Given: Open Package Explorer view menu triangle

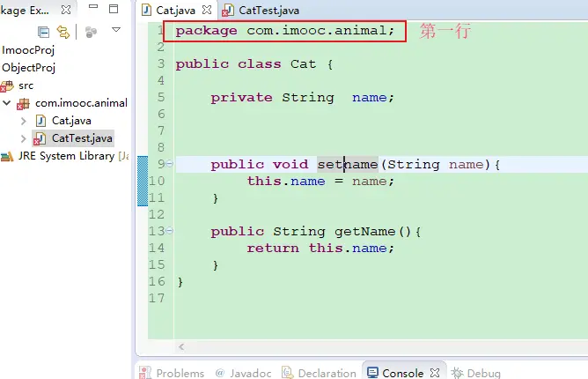Looking at the screenshot, I should point(116,29).
